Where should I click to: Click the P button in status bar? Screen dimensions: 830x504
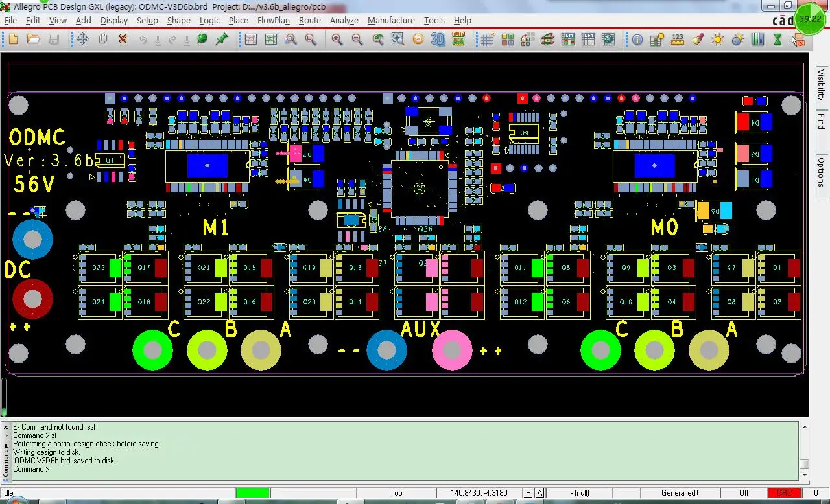528,493
